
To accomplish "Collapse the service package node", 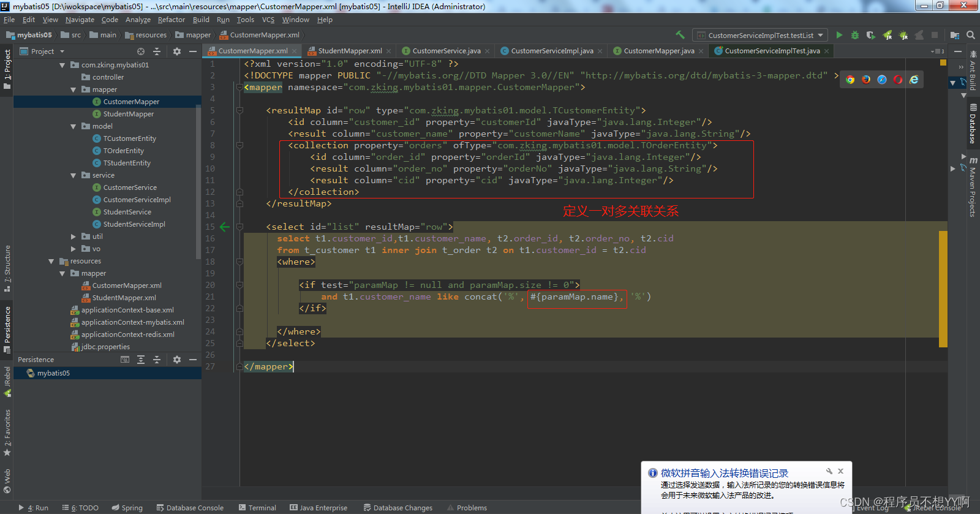I will coord(73,175).
